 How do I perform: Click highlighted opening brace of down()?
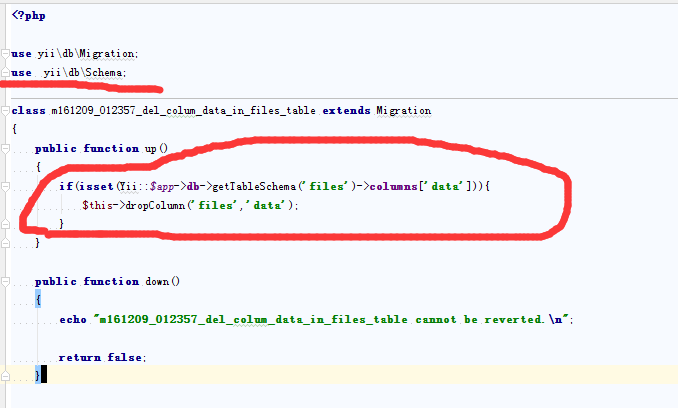(x=38, y=300)
